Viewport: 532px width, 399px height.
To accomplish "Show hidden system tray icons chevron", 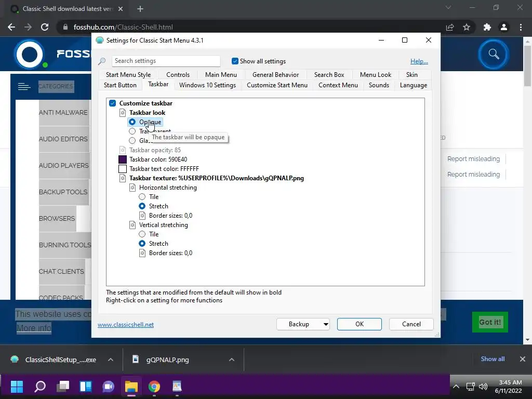I will coord(456,387).
